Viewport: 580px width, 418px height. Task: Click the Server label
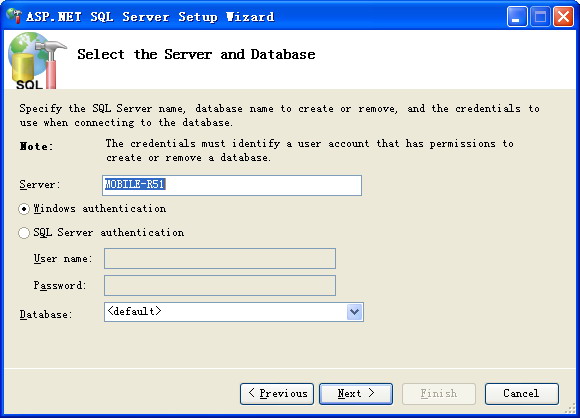(x=40, y=184)
